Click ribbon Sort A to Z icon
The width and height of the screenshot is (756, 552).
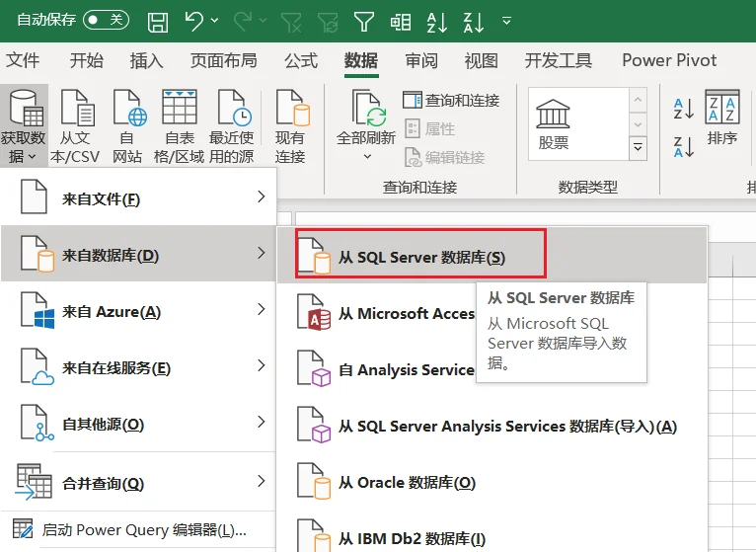[684, 109]
